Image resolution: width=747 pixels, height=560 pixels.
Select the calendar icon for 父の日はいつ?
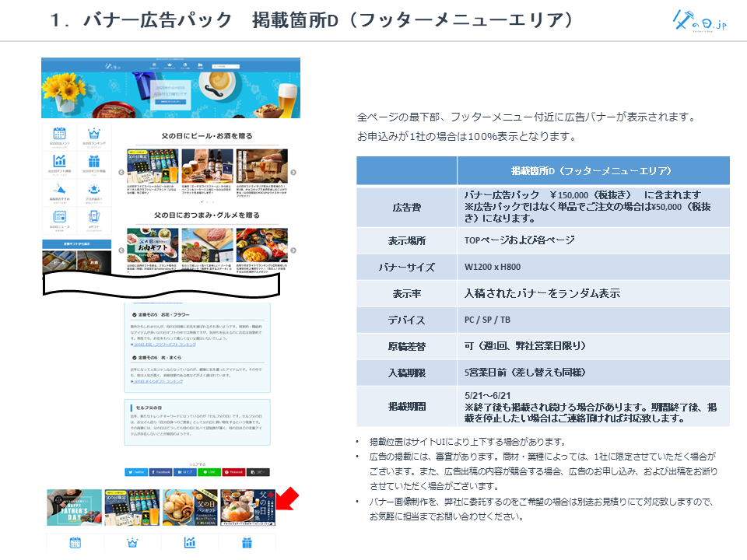coord(60,134)
